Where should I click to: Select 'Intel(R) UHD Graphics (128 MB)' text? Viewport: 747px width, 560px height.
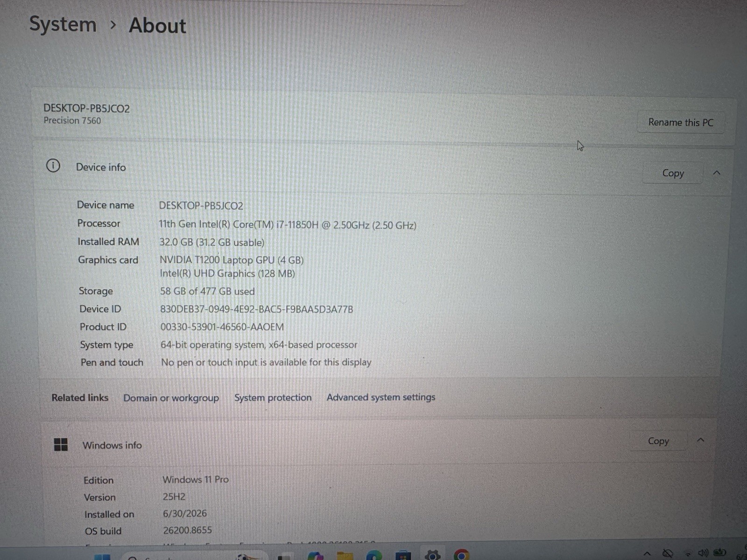point(227,273)
